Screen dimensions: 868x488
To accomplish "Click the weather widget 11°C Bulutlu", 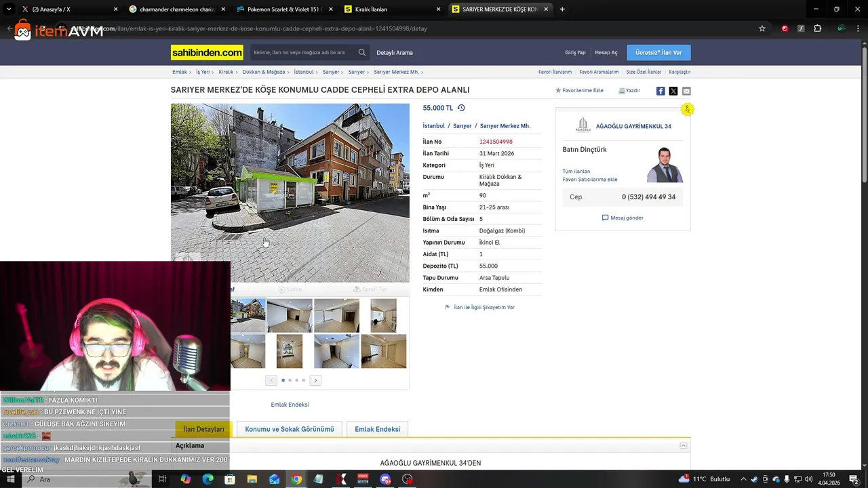I will (x=704, y=479).
